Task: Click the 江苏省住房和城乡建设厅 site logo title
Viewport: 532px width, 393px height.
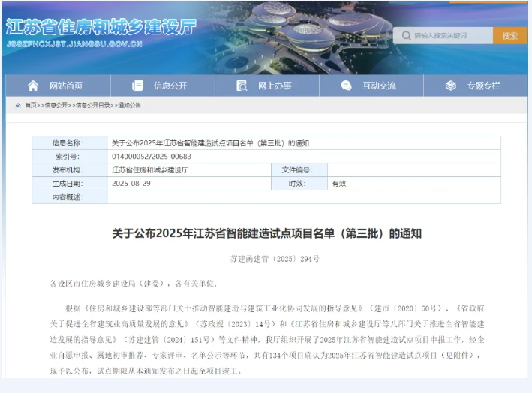Action: 101,28
